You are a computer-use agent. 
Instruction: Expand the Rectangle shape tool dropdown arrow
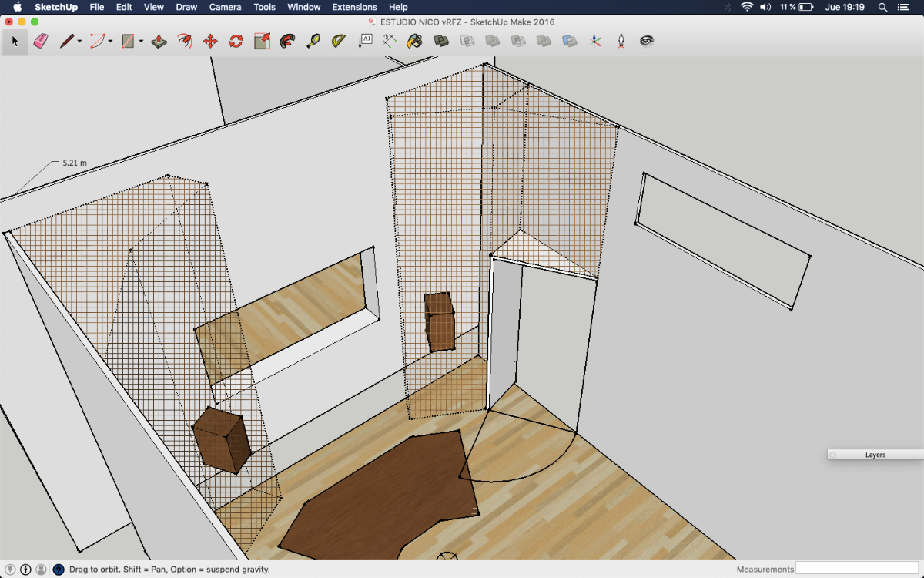(141, 42)
